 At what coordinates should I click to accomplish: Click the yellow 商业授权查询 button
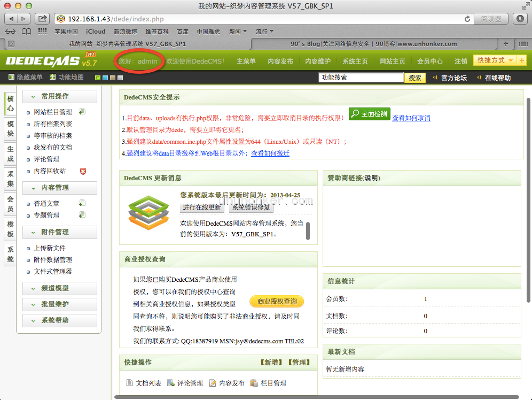click(277, 301)
